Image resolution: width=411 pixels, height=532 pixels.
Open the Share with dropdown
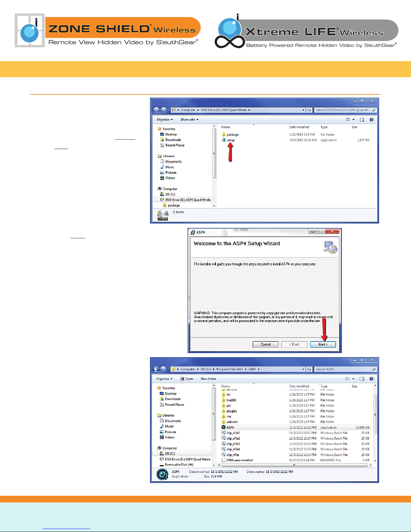coord(190,119)
